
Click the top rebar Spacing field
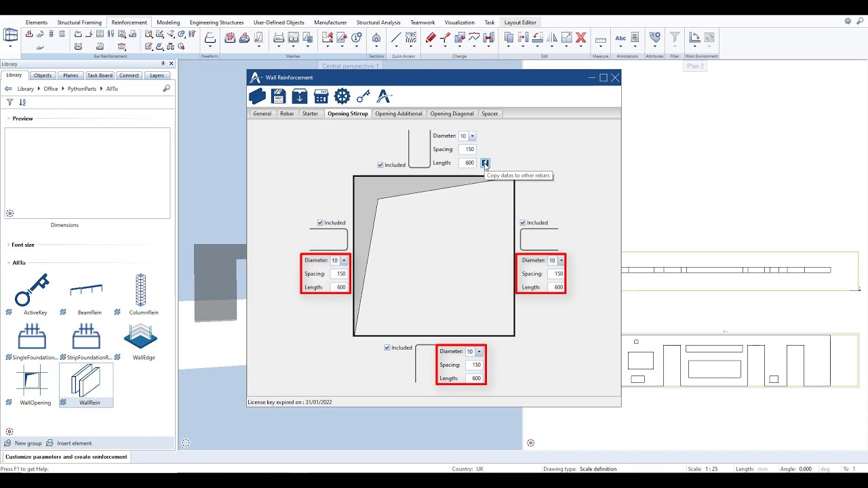point(467,149)
